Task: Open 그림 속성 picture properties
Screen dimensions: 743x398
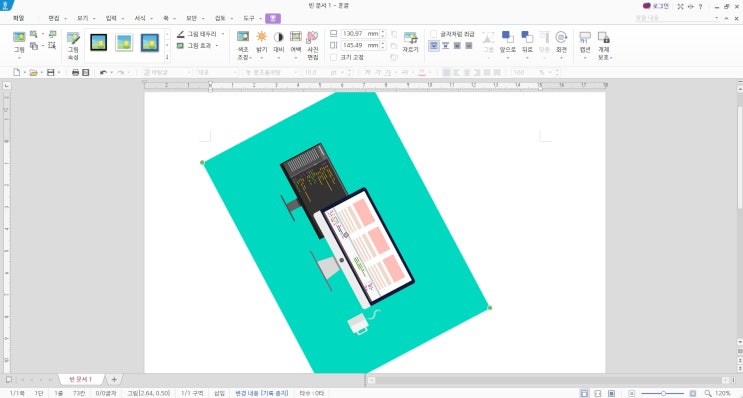Action: [73, 46]
